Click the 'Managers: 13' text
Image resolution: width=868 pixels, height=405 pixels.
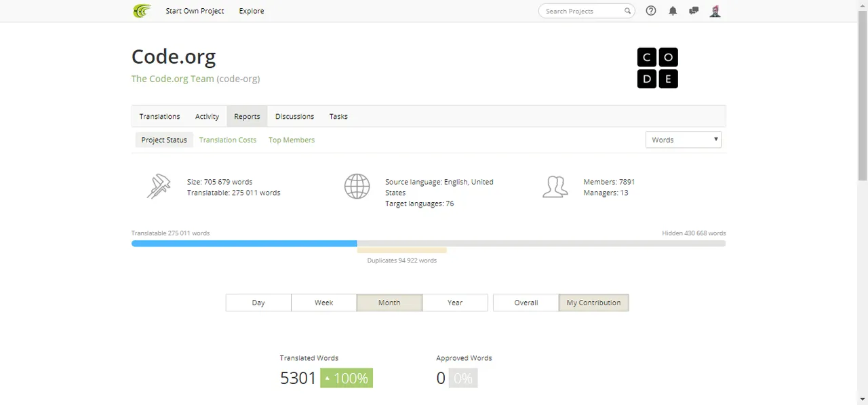coord(606,193)
